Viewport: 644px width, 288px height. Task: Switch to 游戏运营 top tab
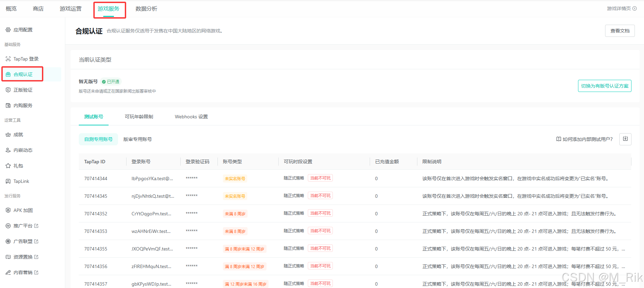tap(71, 9)
